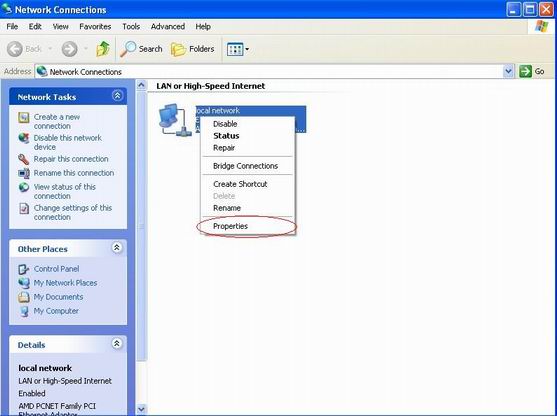Choose Disable in the context menu
The width and height of the screenshot is (557, 416).
[x=248, y=124]
